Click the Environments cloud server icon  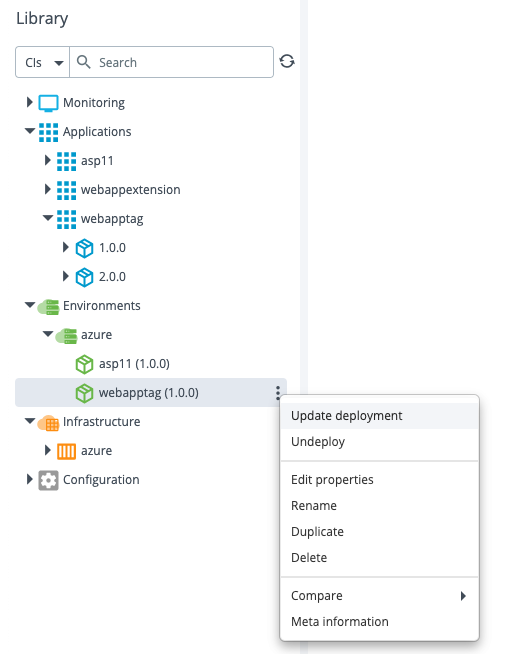pyautogui.click(x=48, y=307)
